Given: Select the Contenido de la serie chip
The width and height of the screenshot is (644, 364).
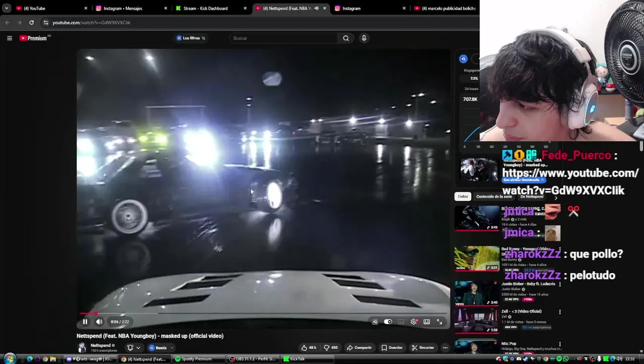Looking at the screenshot, I should pos(493,197).
